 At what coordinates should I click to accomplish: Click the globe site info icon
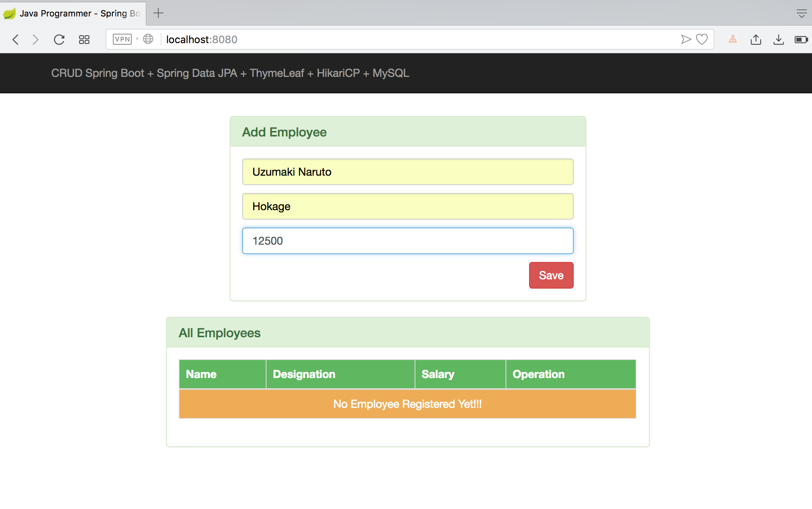pyautogui.click(x=148, y=39)
